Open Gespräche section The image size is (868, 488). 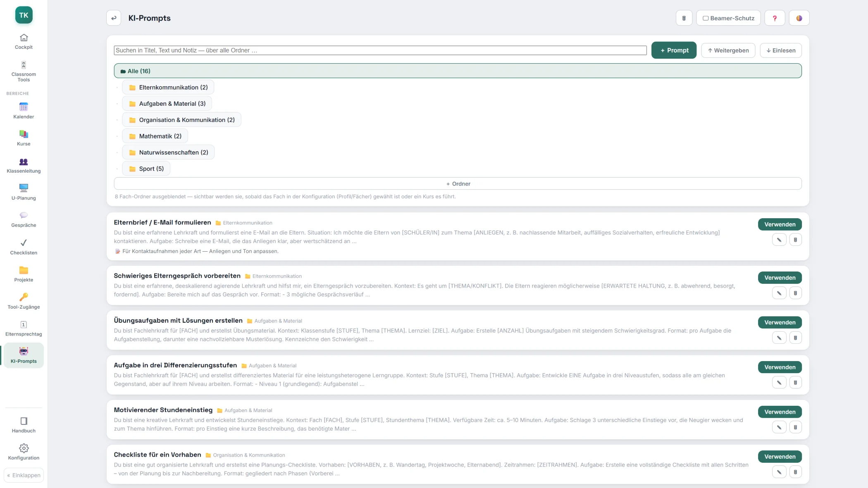click(x=24, y=220)
